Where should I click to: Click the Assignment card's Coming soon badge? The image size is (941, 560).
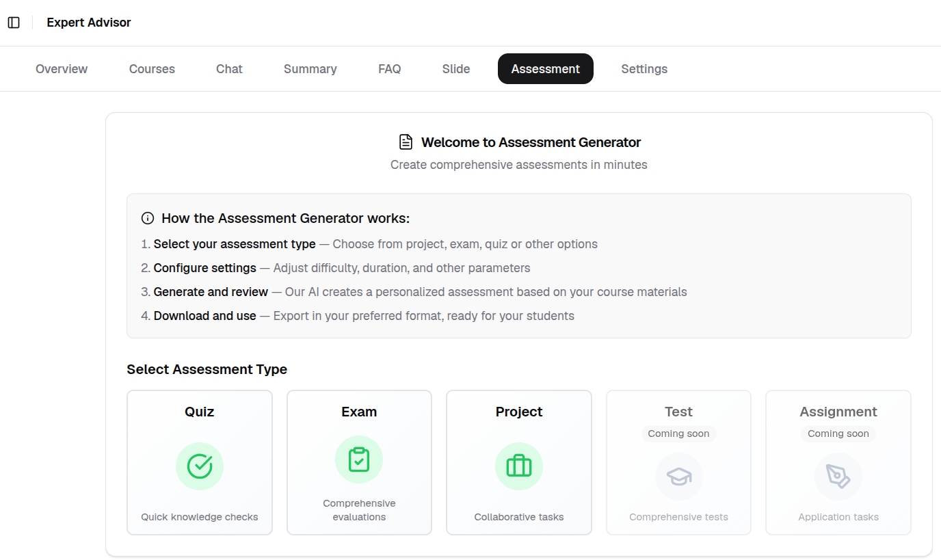(838, 434)
